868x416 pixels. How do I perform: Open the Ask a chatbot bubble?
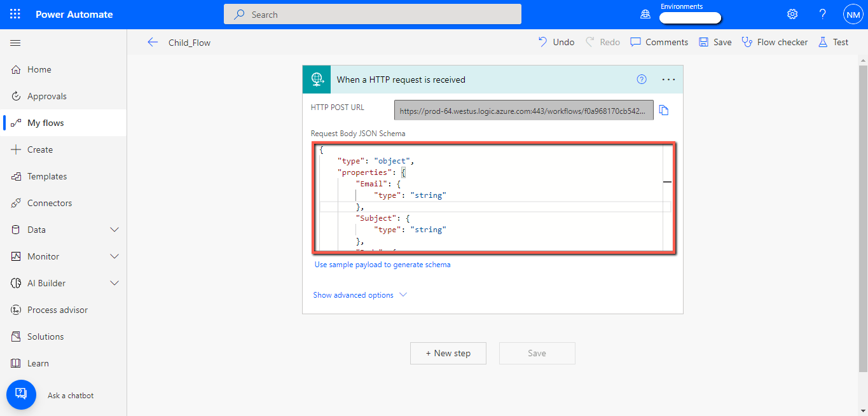[21, 395]
